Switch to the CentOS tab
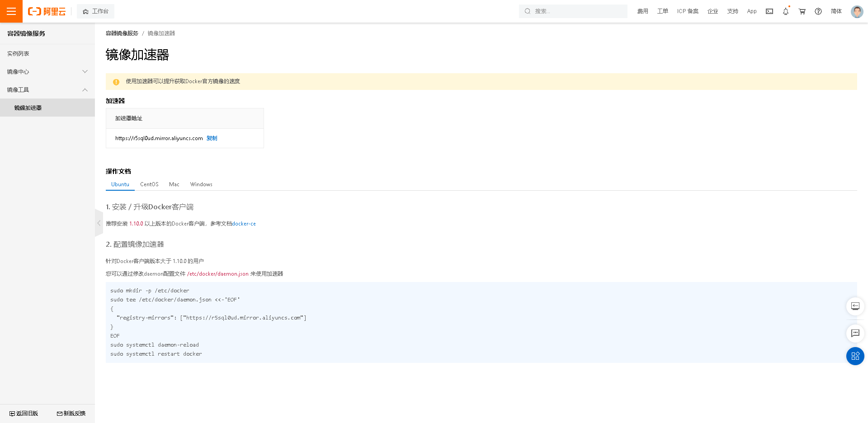Image resolution: width=868 pixels, height=423 pixels. (149, 184)
